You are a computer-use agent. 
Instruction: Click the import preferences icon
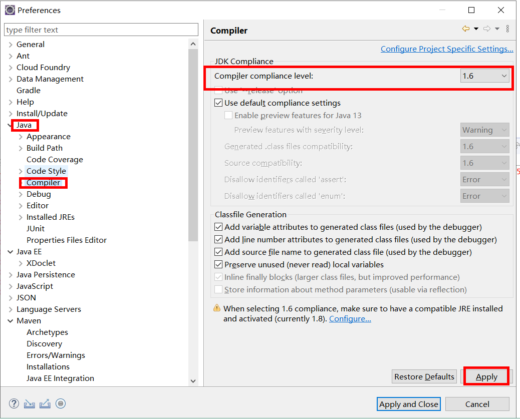(x=30, y=404)
